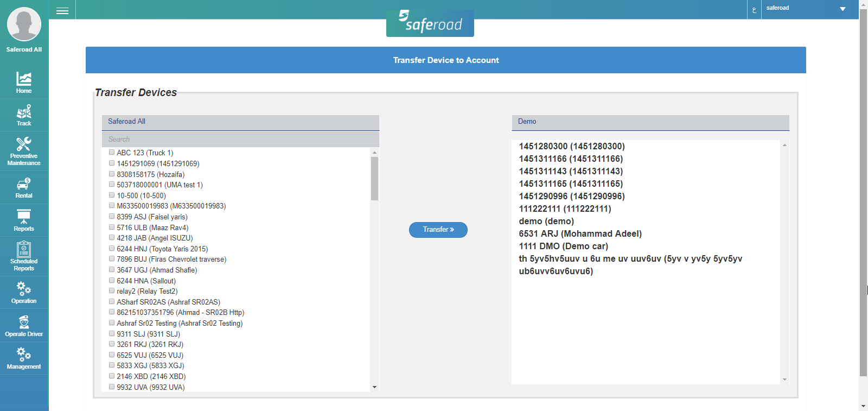
Task: Check the 9311 SLJ box
Action: 112,333
